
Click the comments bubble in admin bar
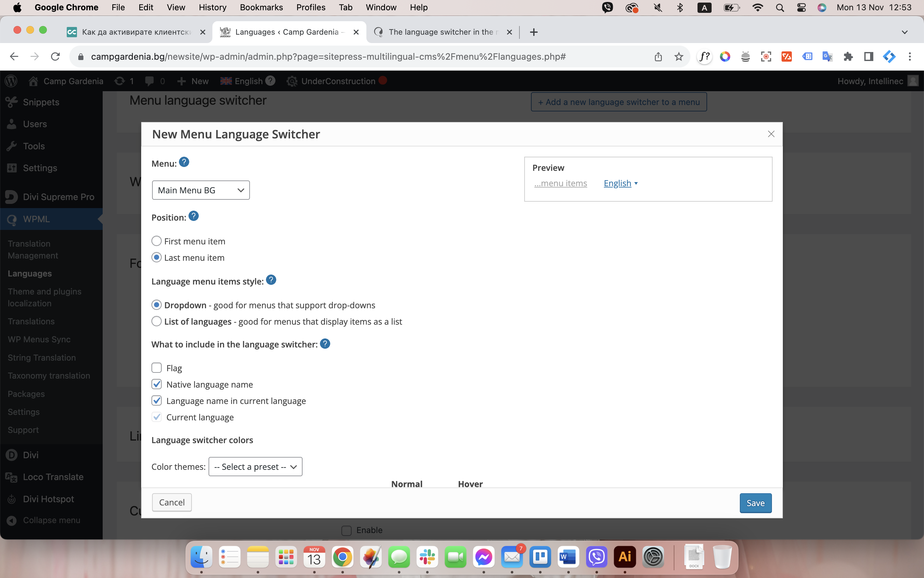pos(150,81)
